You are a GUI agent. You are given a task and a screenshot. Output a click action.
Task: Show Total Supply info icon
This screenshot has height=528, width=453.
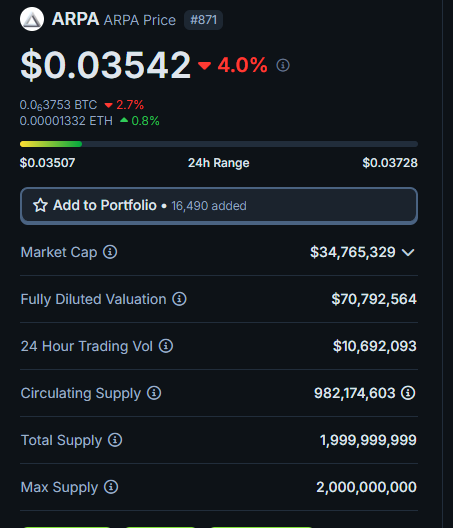tap(115, 440)
